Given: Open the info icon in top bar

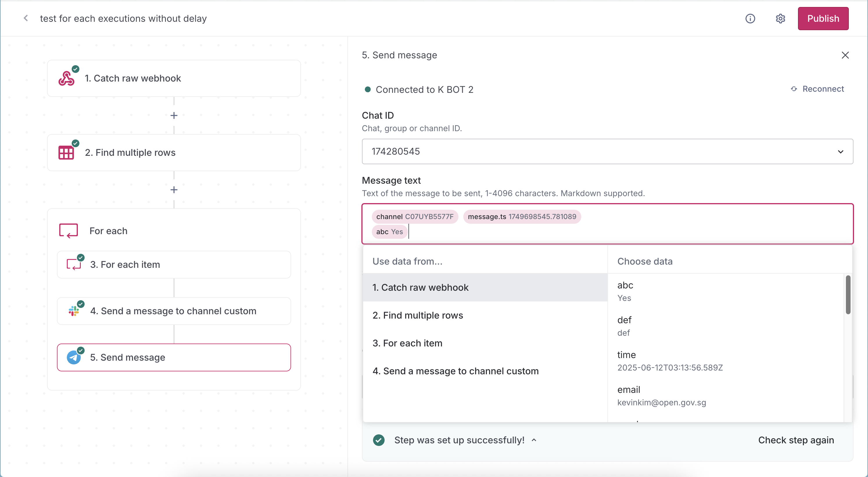Looking at the screenshot, I should [750, 19].
